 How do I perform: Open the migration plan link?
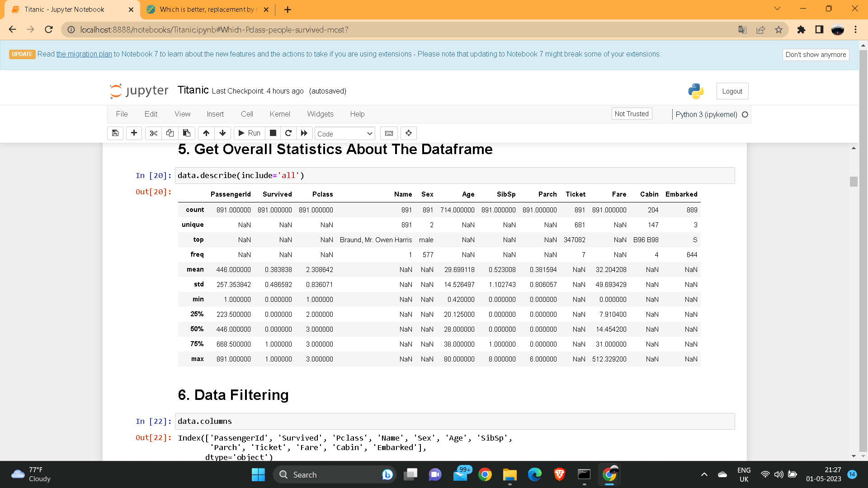coord(84,54)
